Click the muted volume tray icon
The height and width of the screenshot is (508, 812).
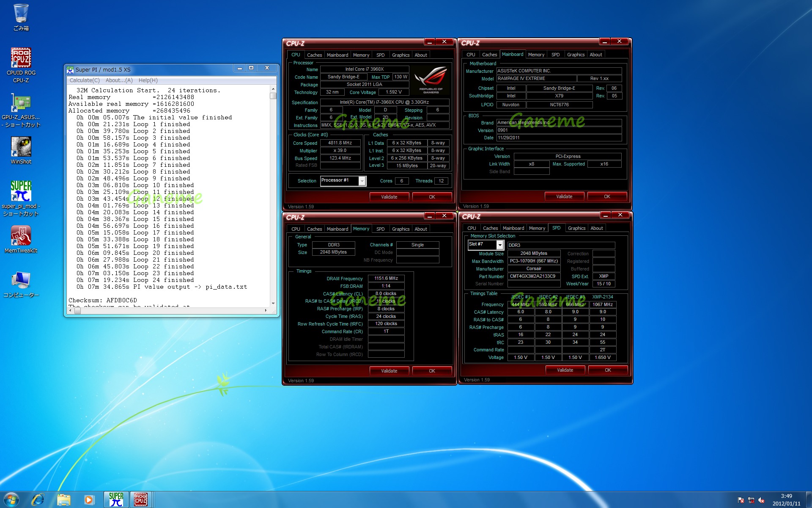coord(761,500)
